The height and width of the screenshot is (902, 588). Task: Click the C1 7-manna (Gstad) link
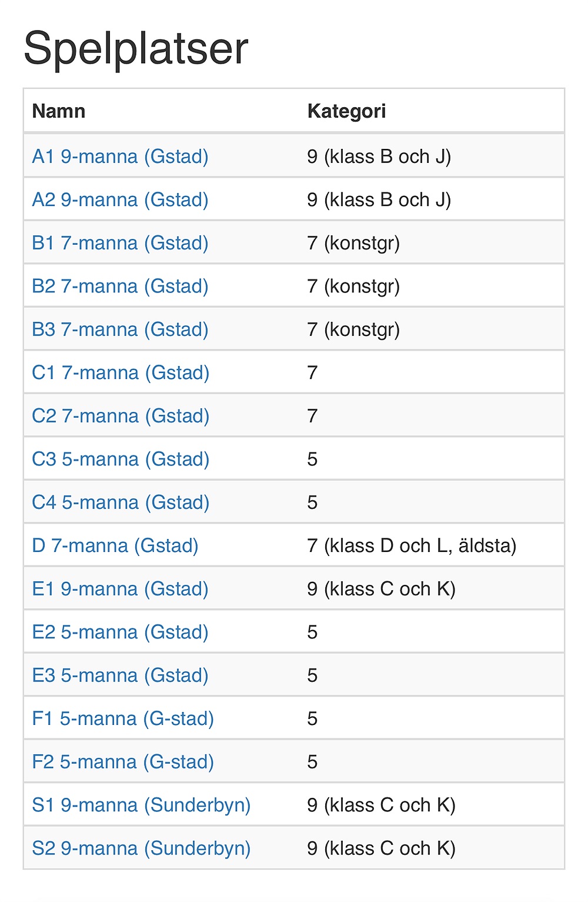tap(121, 373)
